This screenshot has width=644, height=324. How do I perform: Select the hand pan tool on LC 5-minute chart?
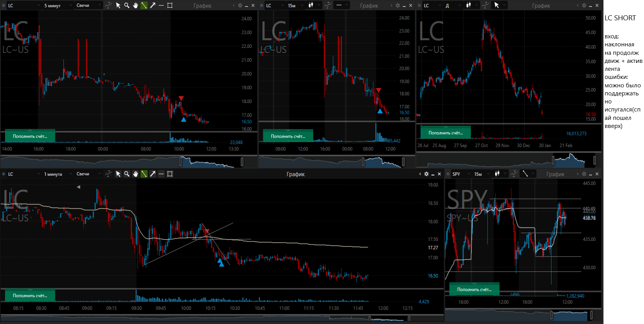(x=135, y=5)
